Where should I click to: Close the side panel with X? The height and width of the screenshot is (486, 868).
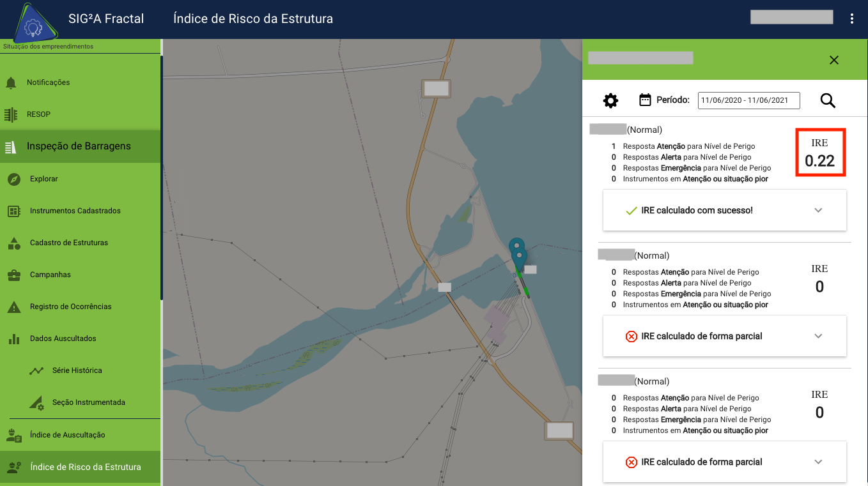tap(833, 60)
